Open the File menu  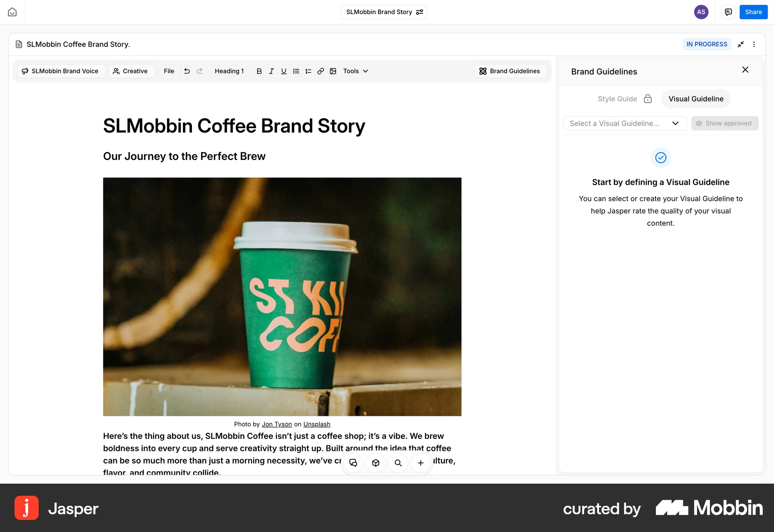pyautogui.click(x=169, y=71)
